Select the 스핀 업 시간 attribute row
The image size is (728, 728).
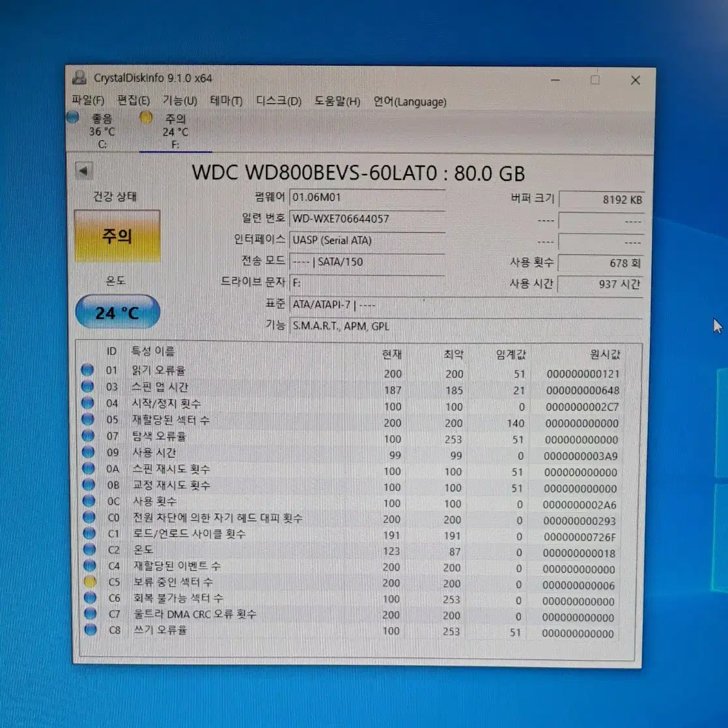pyautogui.click(x=350, y=388)
